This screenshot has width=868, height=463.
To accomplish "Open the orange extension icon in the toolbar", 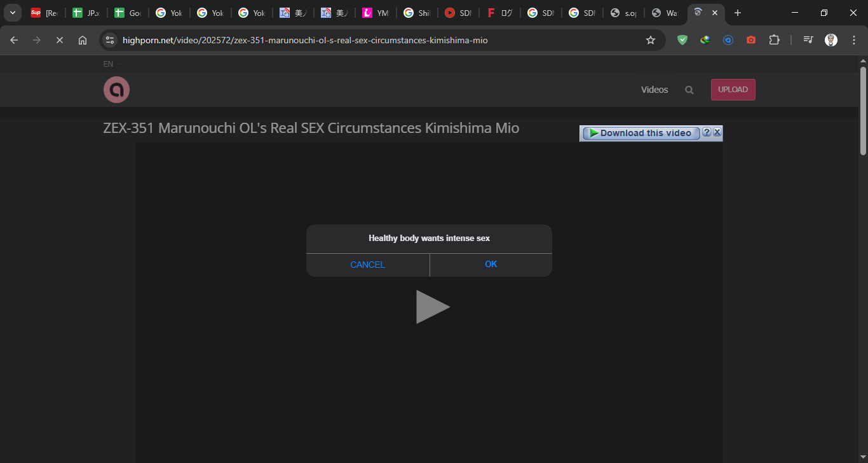I will pos(751,39).
